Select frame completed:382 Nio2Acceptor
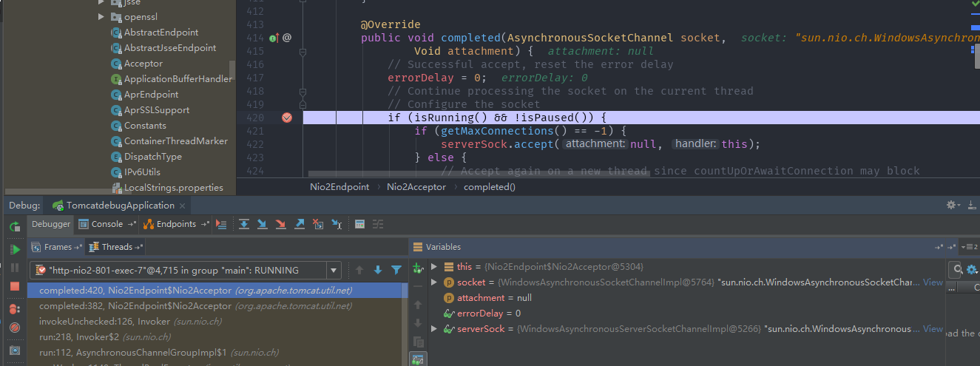980x366 pixels. (217, 306)
